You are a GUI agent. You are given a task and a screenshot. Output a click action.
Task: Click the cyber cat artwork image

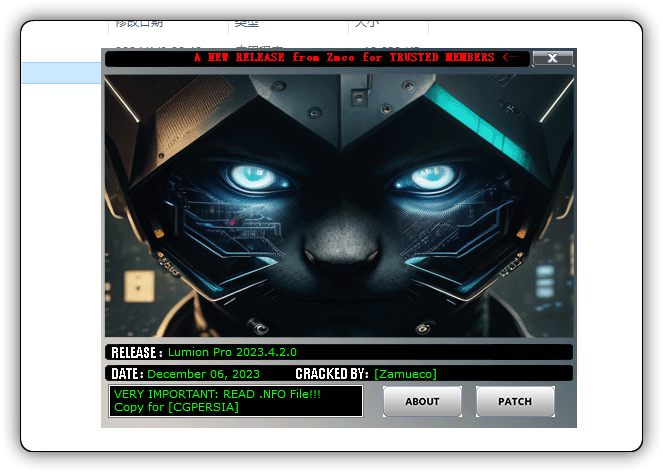340,206
